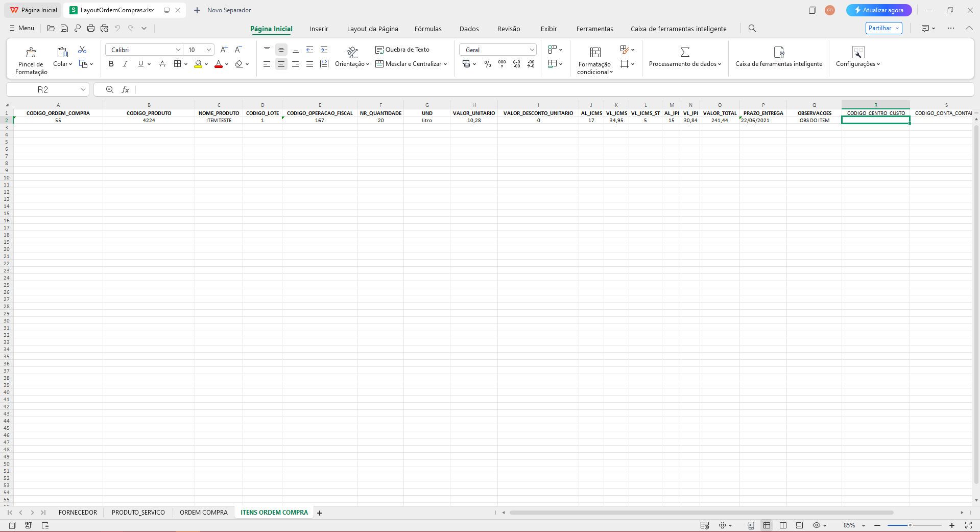This screenshot has height=532, width=980.
Task: Apply strikethrough formatting
Action: 162,64
